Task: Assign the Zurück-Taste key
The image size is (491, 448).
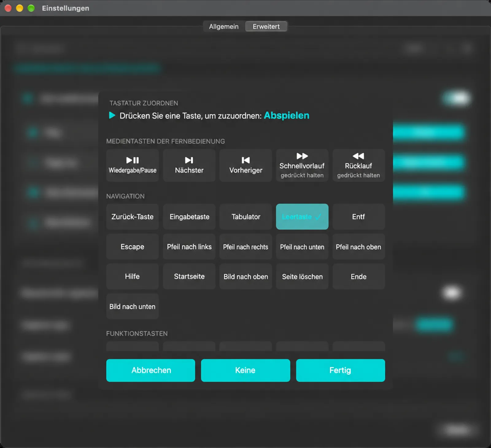Action: 132,217
